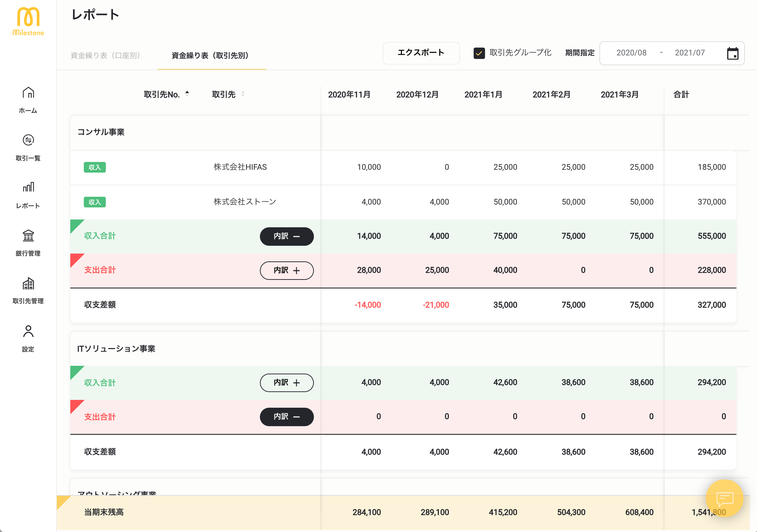The height and width of the screenshot is (532, 757).
Task: Click 株式会社ストーン partner name
Action: pyautogui.click(x=245, y=202)
